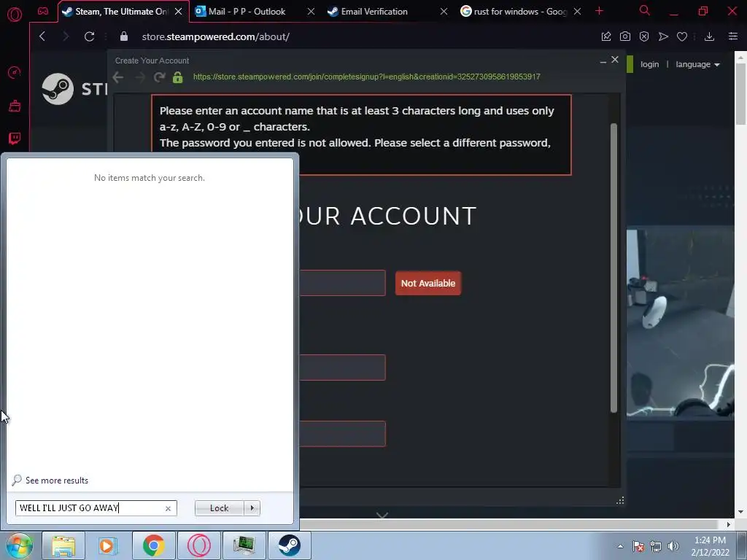Click the Steam page vertical scrollbar
Image resolution: width=747 pixels, height=560 pixels.
coord(740,94)
